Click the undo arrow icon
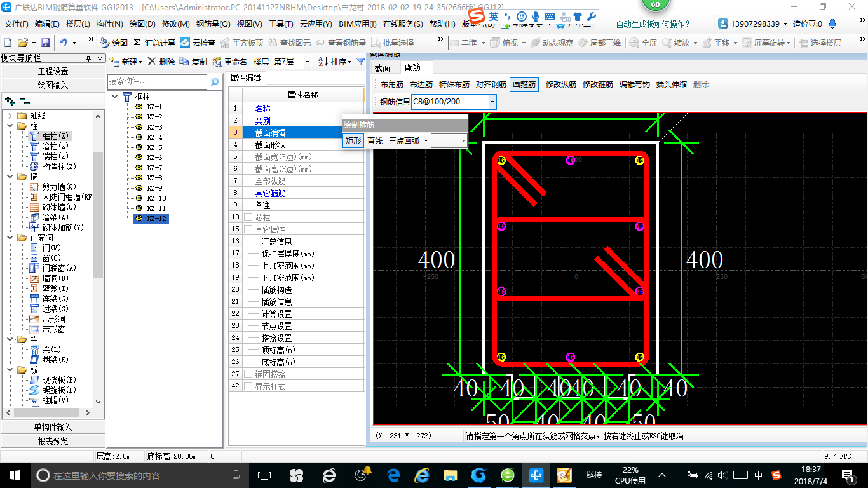 (64, 43)
